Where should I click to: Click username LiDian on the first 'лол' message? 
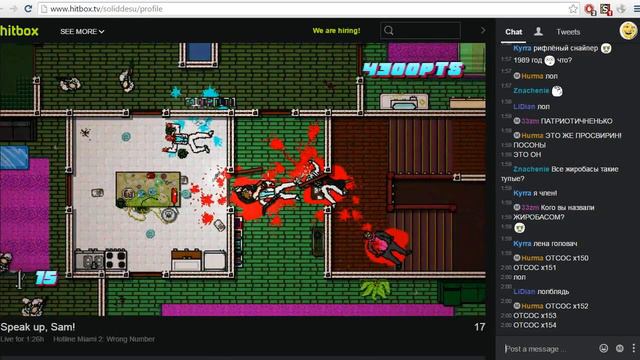tap(524, 107)
